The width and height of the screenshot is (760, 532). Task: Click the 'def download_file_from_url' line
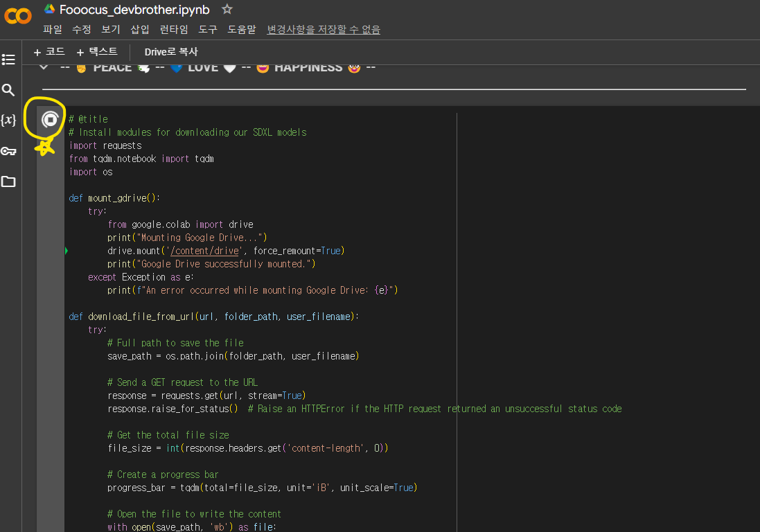pos(214,317)
